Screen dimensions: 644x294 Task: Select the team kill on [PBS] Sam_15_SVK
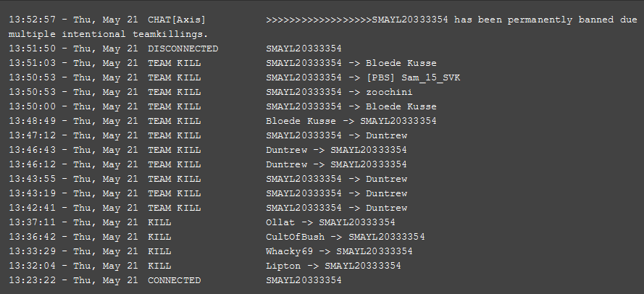click(x=234, y=77)
